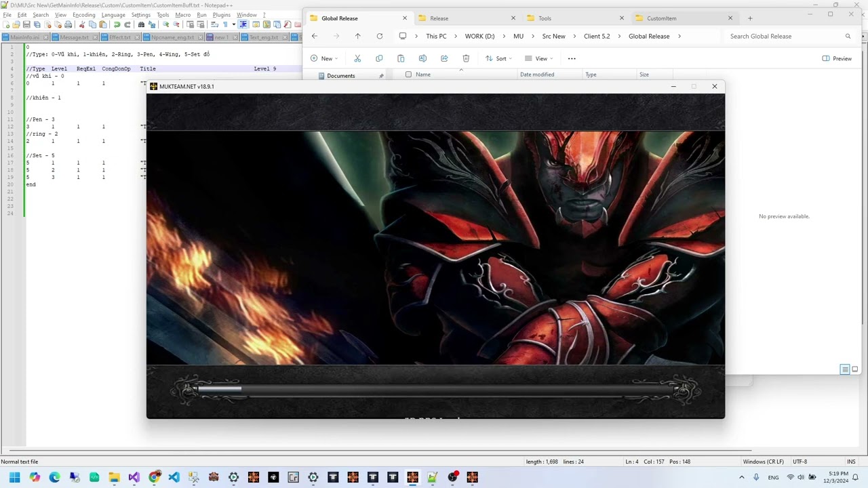Screen dimensions: 868x488
Task: Click the game loading progress bar
Action: click(435, 390)
